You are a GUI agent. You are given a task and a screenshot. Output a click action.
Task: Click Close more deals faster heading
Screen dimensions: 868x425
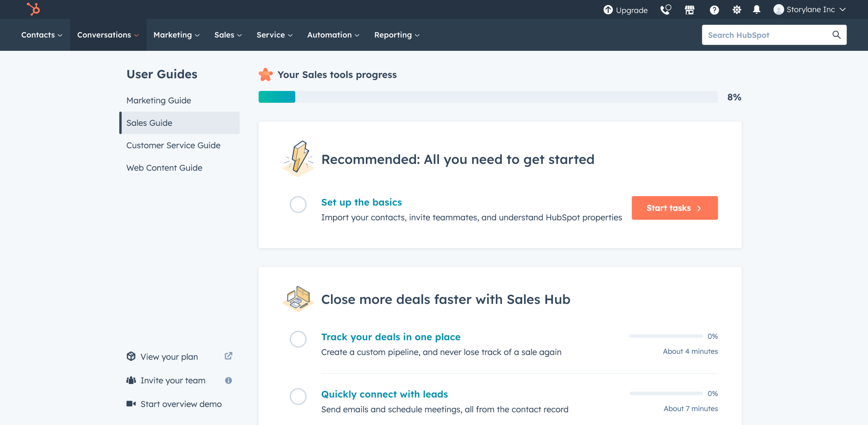pos(446,300)
